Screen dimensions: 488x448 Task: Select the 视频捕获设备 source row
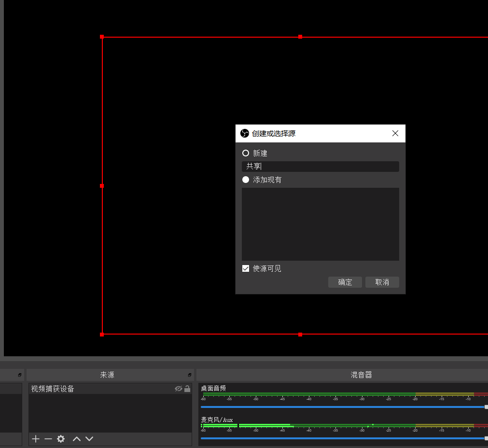click(x=110, y=389)
